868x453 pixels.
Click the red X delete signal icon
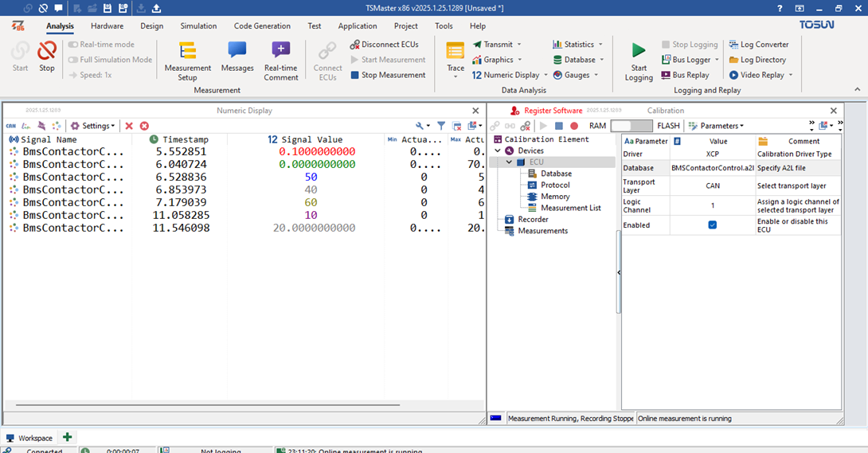[x=129, y=126]
